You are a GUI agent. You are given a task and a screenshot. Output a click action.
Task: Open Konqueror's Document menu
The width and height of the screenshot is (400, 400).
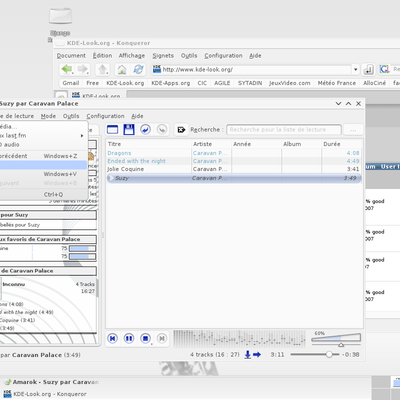[71, 56]
